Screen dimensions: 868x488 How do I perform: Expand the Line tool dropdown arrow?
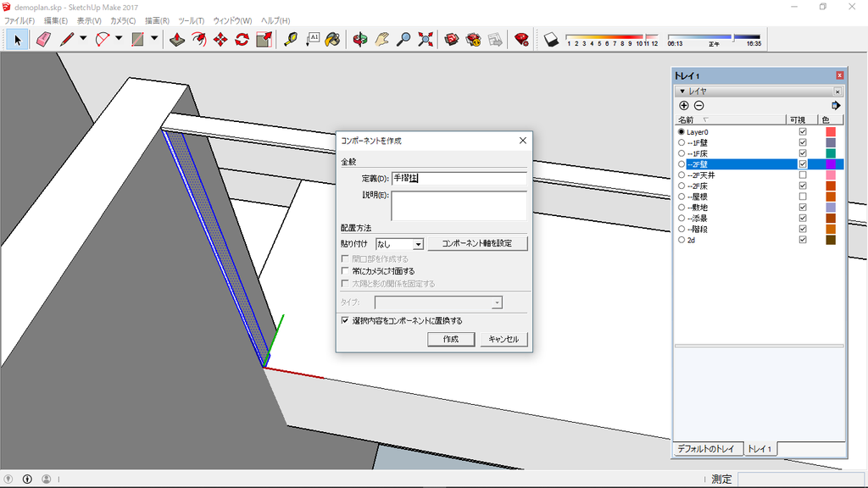tap(83, 39)
